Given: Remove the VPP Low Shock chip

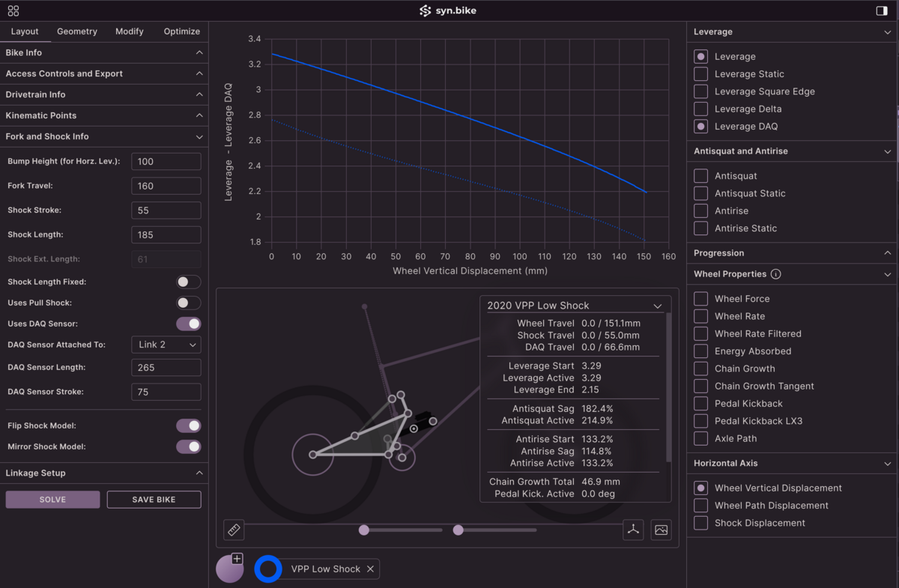Looking at the screenshot, I should [370, 569].
